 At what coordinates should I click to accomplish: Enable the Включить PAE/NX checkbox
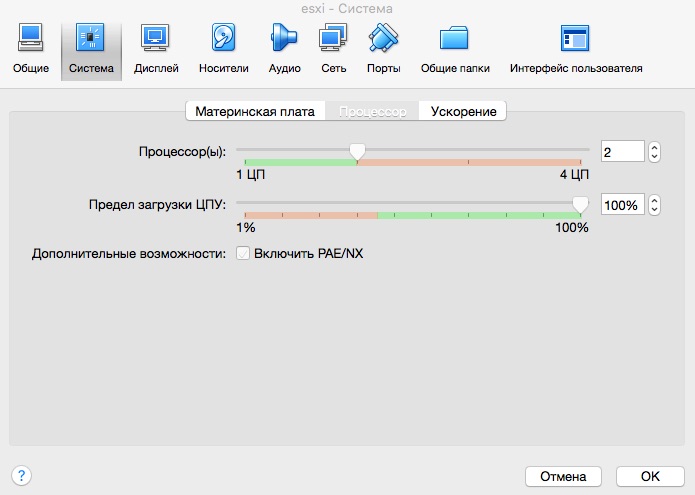[243, 254]
